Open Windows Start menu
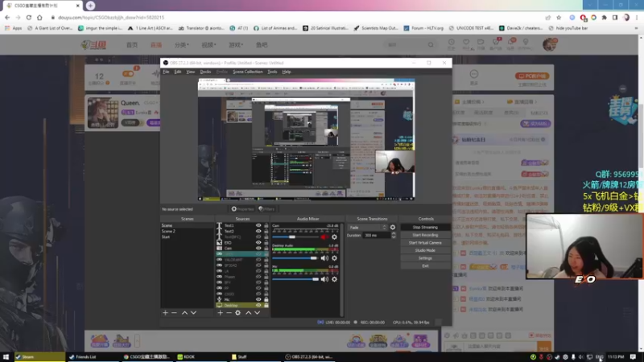 tap(6, 356)
